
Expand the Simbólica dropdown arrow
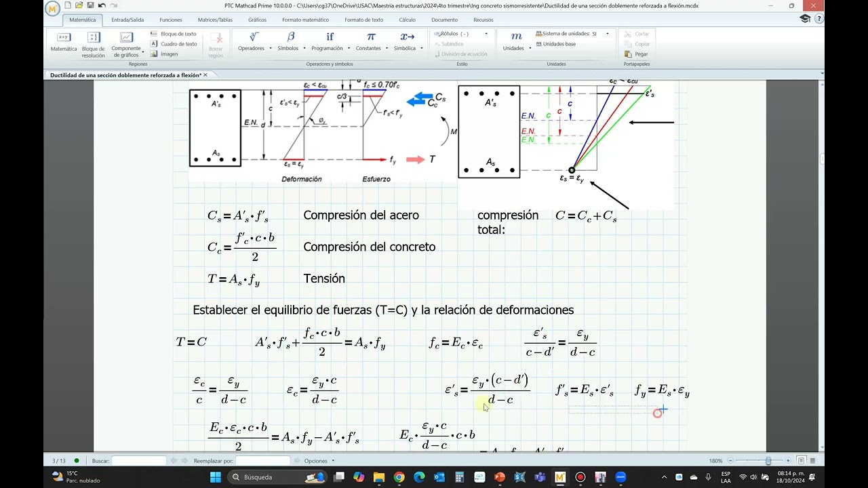(x=421, y=49)
